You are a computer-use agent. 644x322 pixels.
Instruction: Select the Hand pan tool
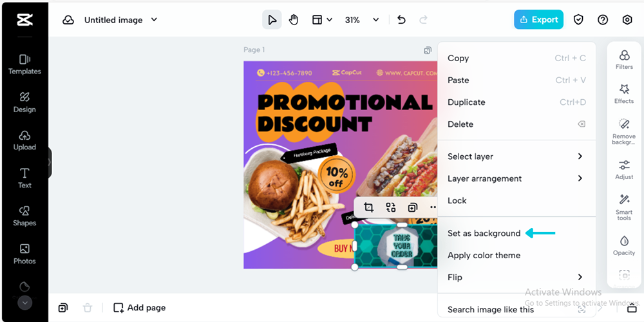pyautogui.click(x=293, y=20)
